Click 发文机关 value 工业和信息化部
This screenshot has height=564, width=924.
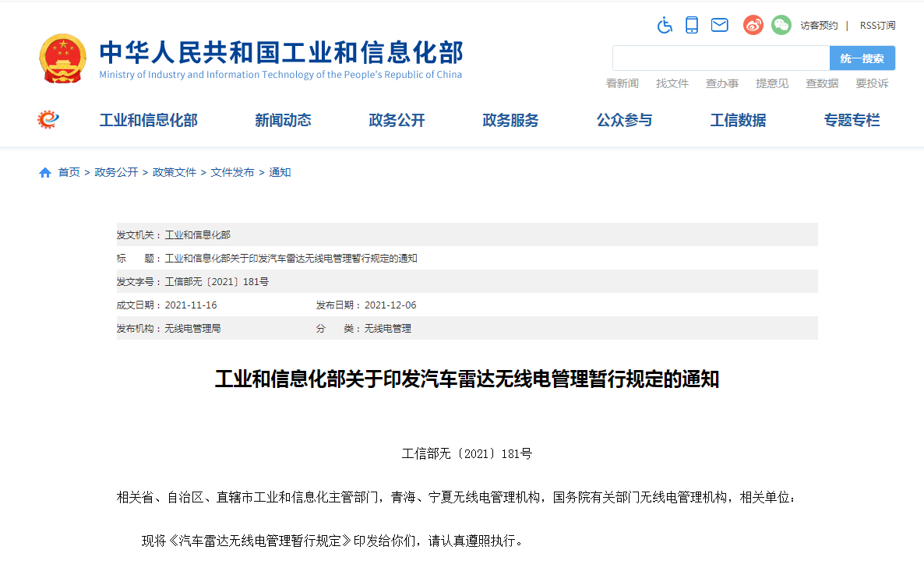(197, 234)
